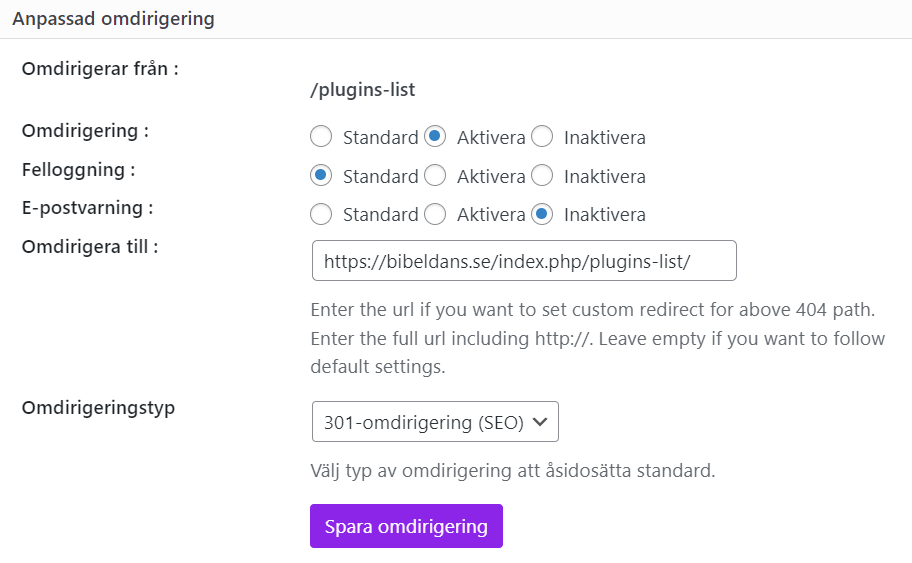Screen dimensions: 912x563
Task: Select Inaktivera for Omdirigering
Action: tap(542, 136)
